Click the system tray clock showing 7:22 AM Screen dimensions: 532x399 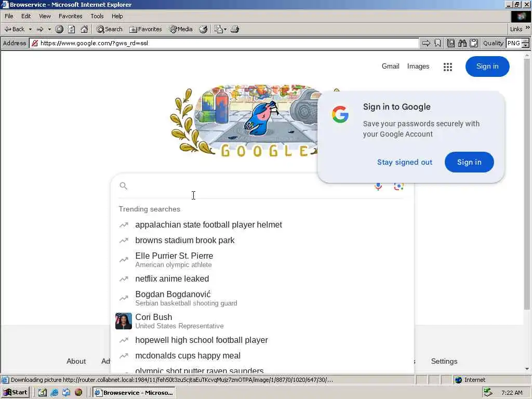tap(512, 393)
